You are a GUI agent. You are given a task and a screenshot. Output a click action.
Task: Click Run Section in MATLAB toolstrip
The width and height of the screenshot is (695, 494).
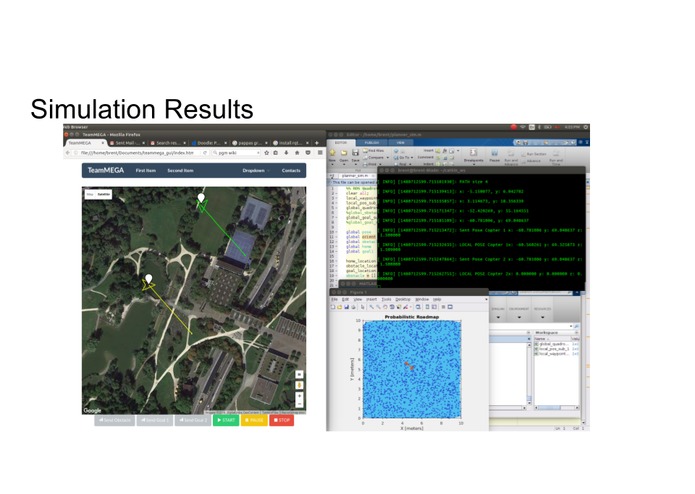tap(533, 154)
